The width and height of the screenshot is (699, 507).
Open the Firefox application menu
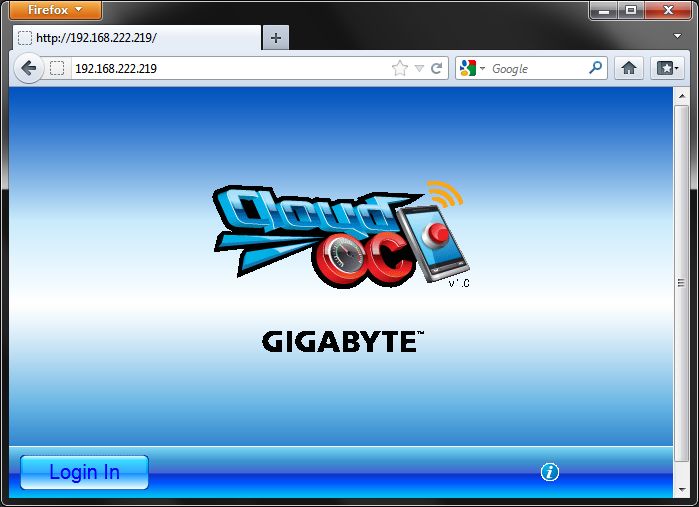point(55,10)
